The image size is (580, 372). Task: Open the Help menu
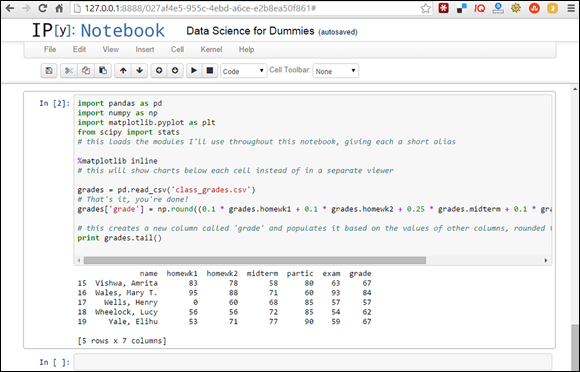(246, 50)
